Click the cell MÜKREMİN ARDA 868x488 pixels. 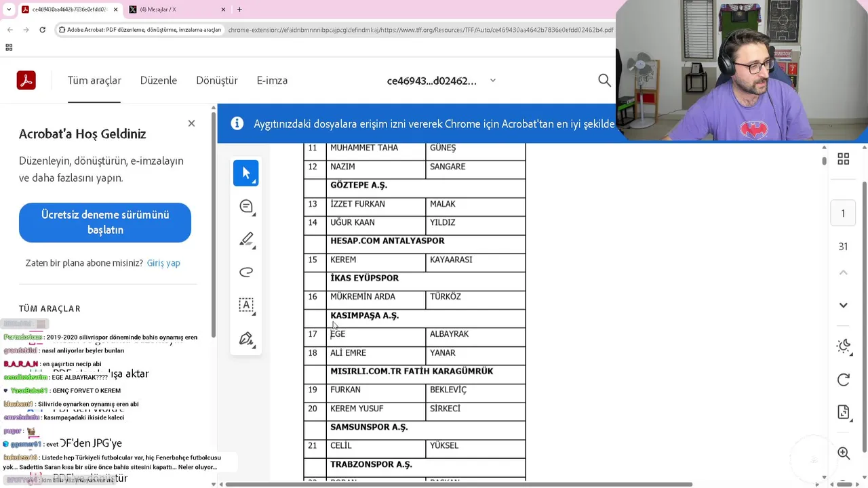point(362,297)
